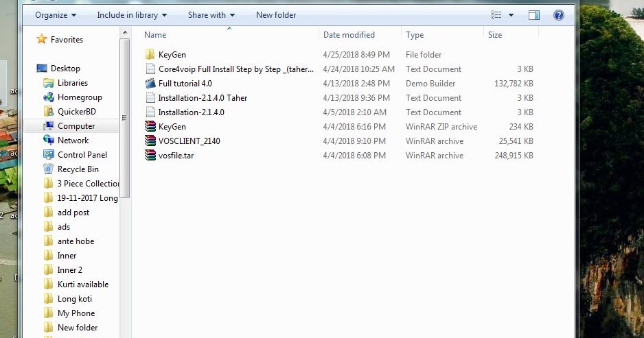Select the VOSCLIENT_2140 archive icon

click(x=150, y=141)
